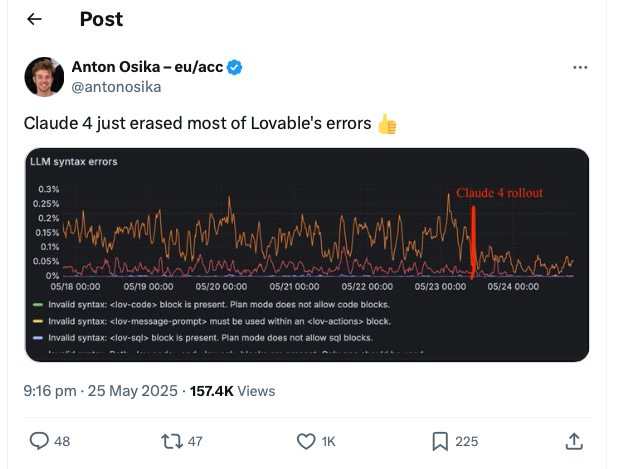The height and width of the screenshot is (469, 619).
Task: Like the post with heart icon
Action: click(x=307, y=440)
